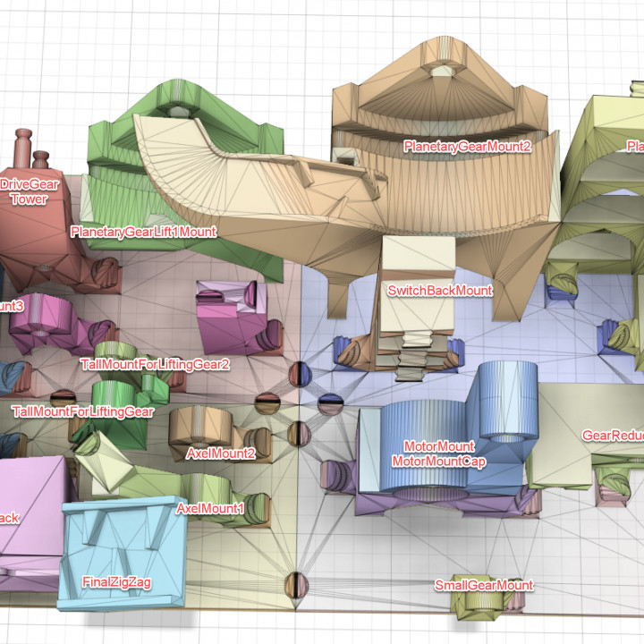Click the DriveGear Tower label

coord(29,191)
